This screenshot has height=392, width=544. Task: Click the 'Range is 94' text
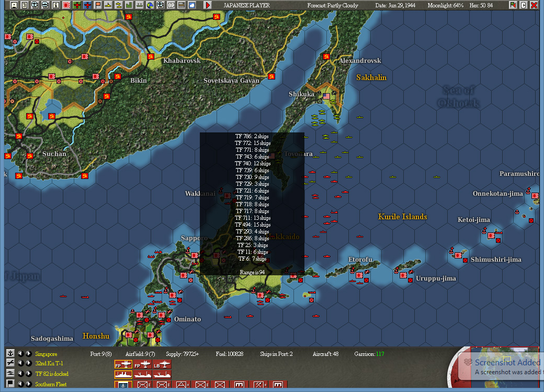[252, 272]
